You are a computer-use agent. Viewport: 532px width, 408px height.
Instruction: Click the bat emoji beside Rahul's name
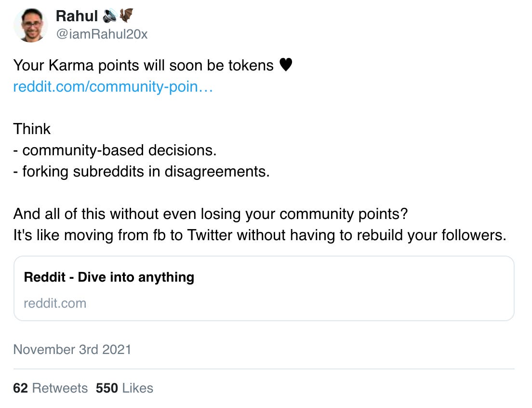coord(125,16)
